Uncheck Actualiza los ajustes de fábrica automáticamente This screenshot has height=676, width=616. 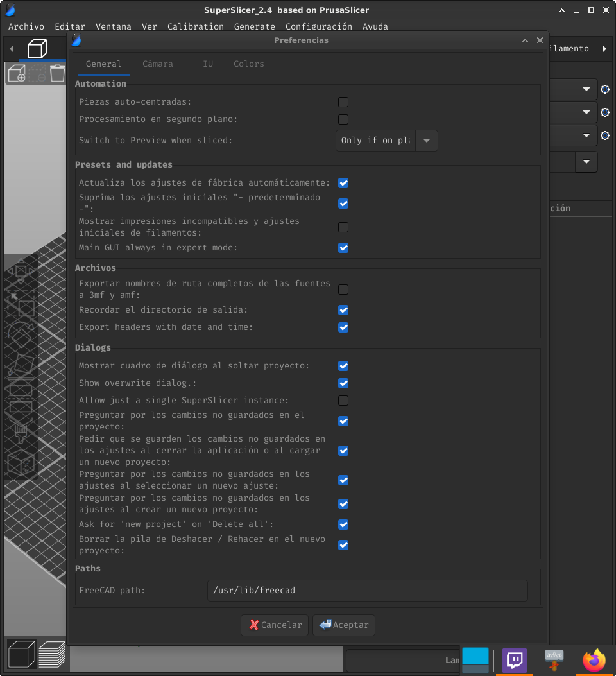[343, 183]
